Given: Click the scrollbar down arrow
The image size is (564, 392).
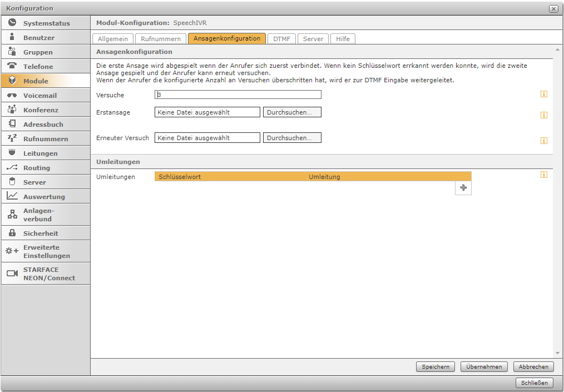Looking at the screenshot, I should point(557,353).
